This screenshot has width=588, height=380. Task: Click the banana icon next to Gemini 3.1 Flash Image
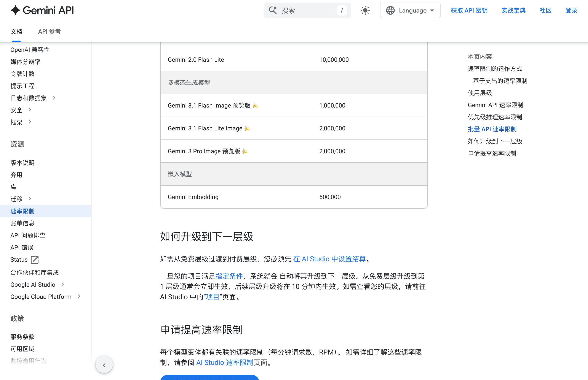pos(256,105)
